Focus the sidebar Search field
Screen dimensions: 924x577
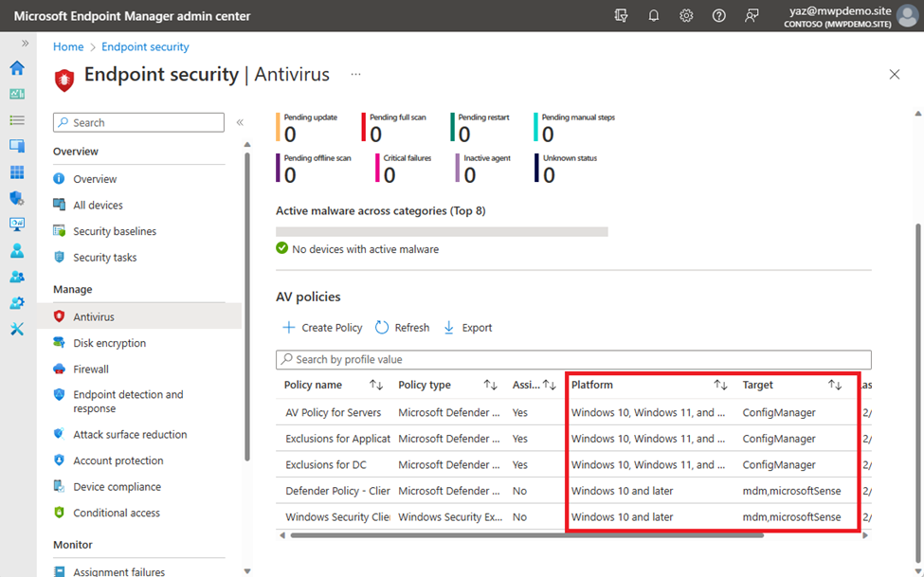tap(138, 122)
